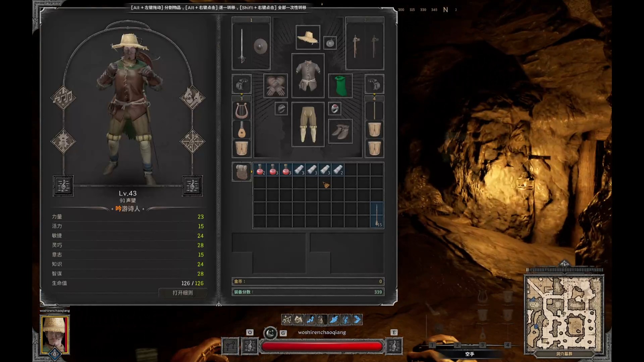Click the treble clef skill under E
The image size is (644, 362).
394,346
